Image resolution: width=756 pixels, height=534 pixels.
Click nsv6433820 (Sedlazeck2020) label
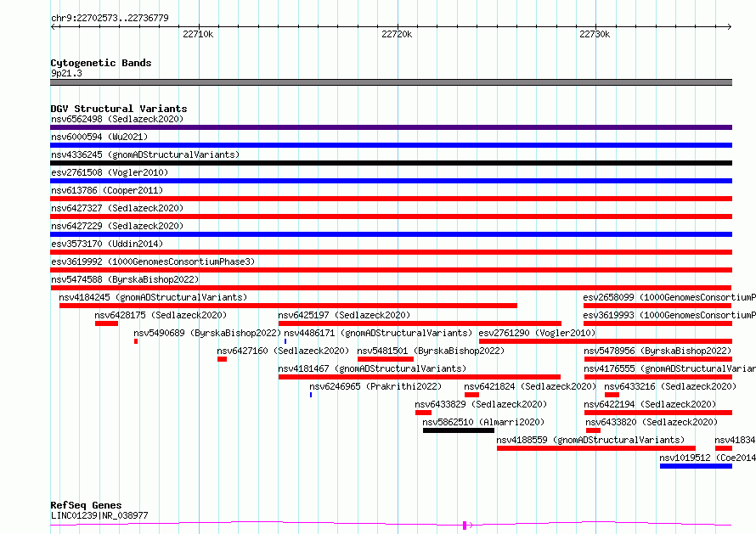(652, 422)
